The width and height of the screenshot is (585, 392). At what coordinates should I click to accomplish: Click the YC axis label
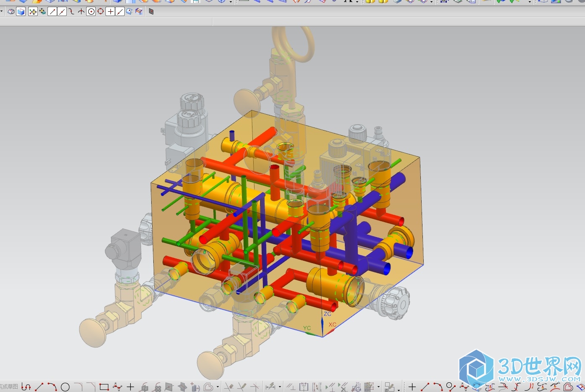pos(307,328)
